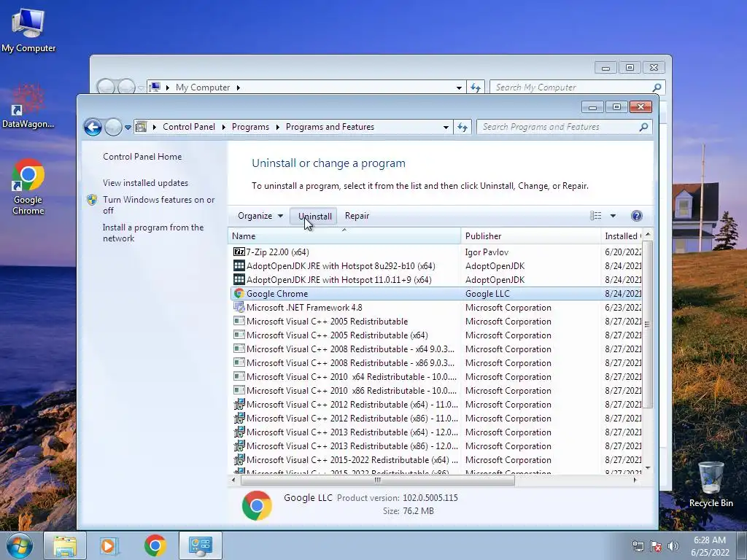Image resolution: width=747 pixels, height=560 pixels.
Task: Sort by the Name column header
Action: pyautogui.click(x=344, y=236)
